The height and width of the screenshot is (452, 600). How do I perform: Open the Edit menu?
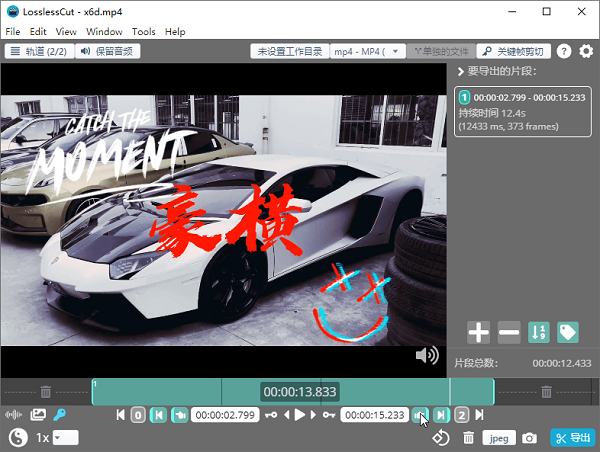38,32
